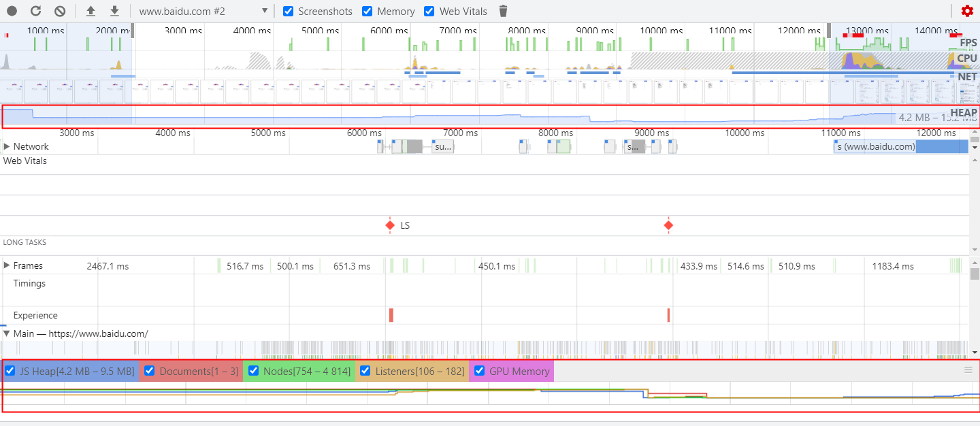Uncheck the JS Heap counter
This screenshot has height=426, width=980.
click(x=10, y=371)
